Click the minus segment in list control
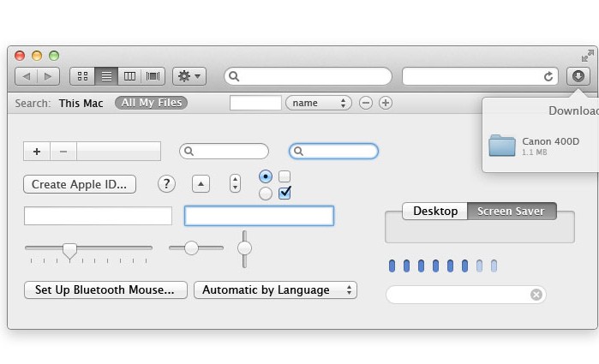This screenshot has width=599, height=364. [x=63, y=152]
